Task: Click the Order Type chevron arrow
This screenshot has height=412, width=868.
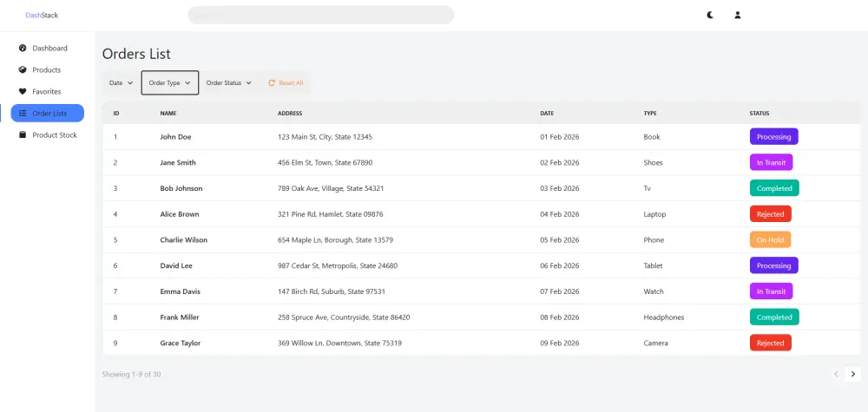Action: (187, 83)
